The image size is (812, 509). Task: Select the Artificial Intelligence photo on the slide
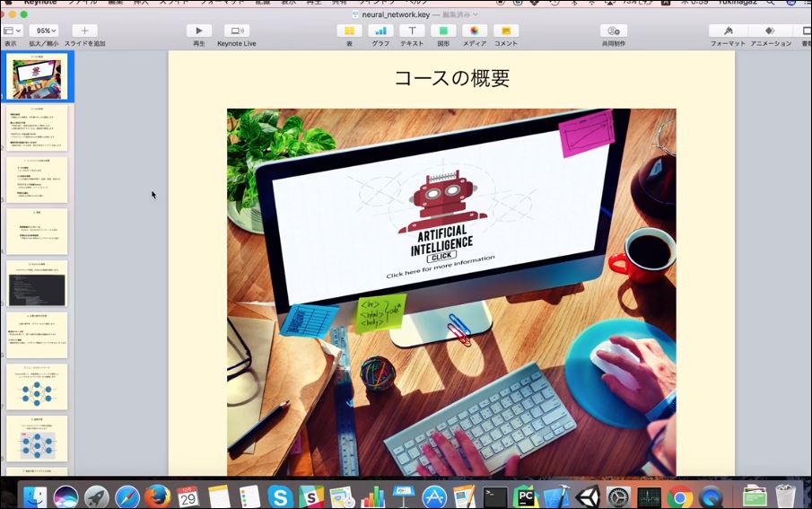(451, 292)
